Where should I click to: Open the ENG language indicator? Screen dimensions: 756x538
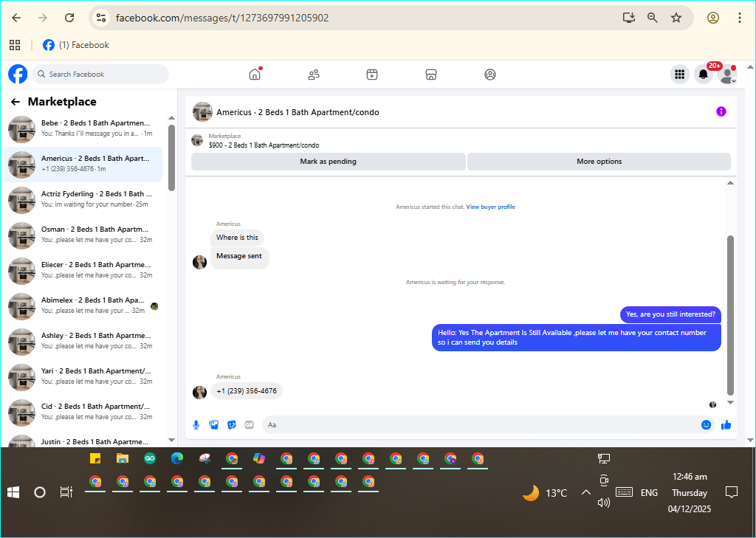click(x=649, y=493)
